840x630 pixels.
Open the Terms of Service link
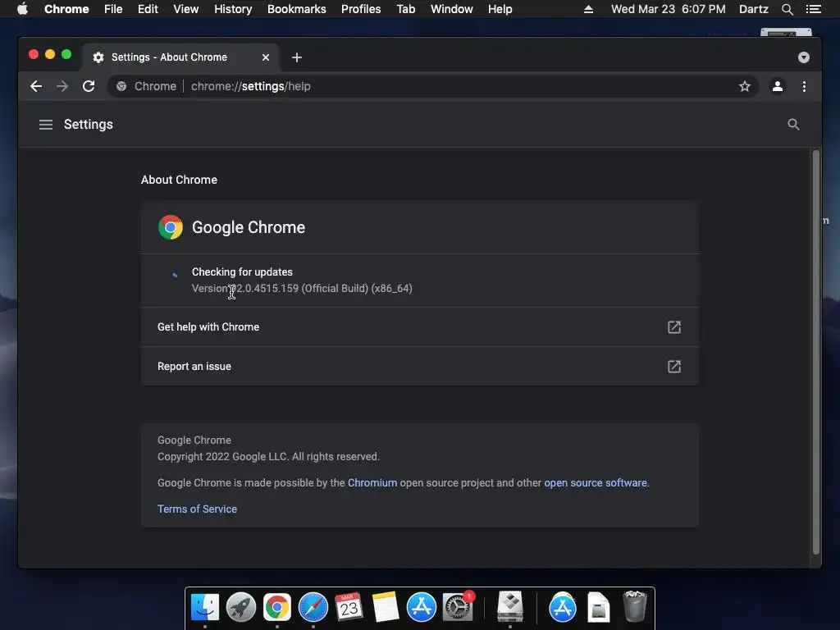[197, 509]
